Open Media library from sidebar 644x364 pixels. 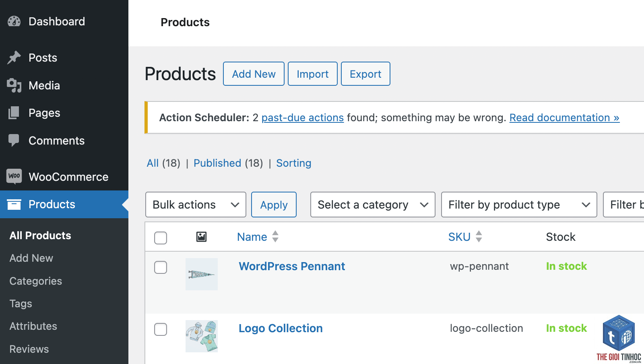(44, 85)
